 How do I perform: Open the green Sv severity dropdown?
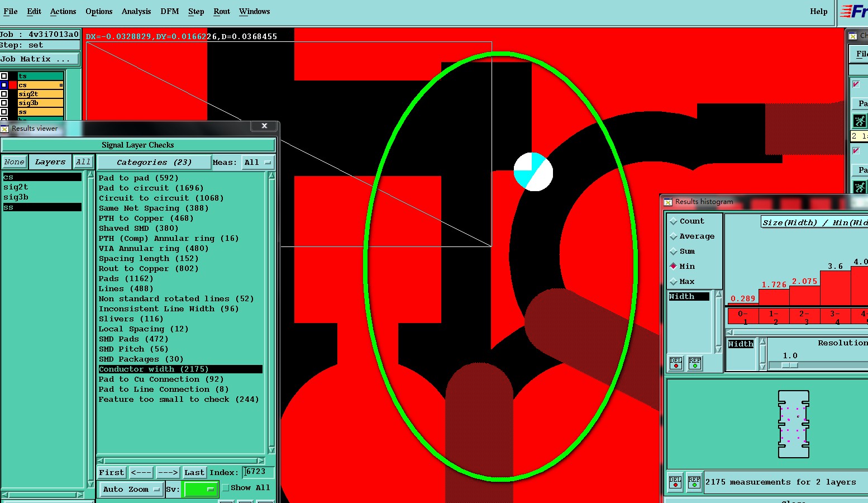(200, 490)
